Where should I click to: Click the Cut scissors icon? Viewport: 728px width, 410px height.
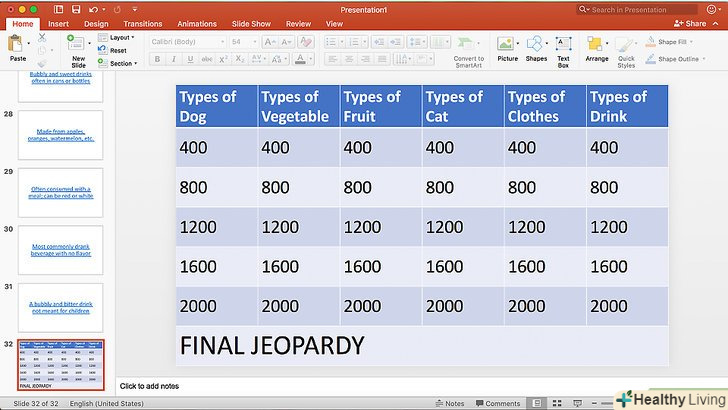(42, 37)
